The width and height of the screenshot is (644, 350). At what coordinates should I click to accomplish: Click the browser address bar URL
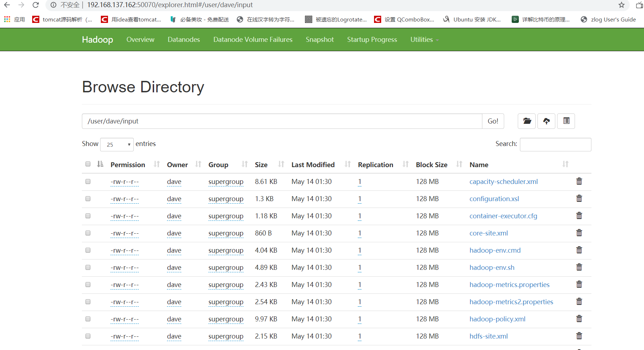(170, 5)
